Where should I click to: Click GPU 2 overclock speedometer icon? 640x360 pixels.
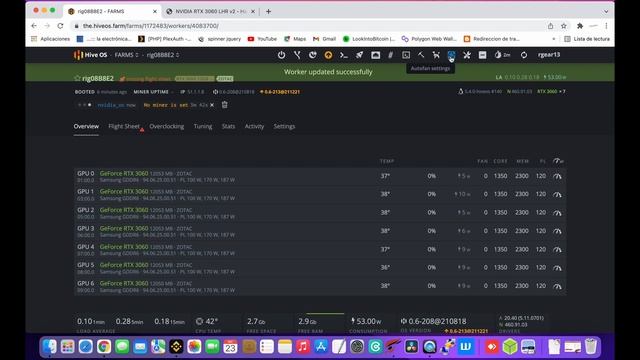(557, 213)
